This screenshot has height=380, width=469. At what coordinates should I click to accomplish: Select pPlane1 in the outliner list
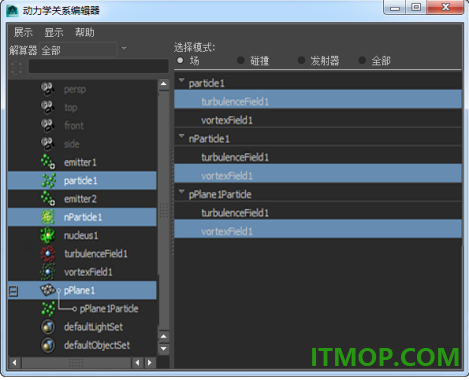pyautogui.click(x=82, y=290)
